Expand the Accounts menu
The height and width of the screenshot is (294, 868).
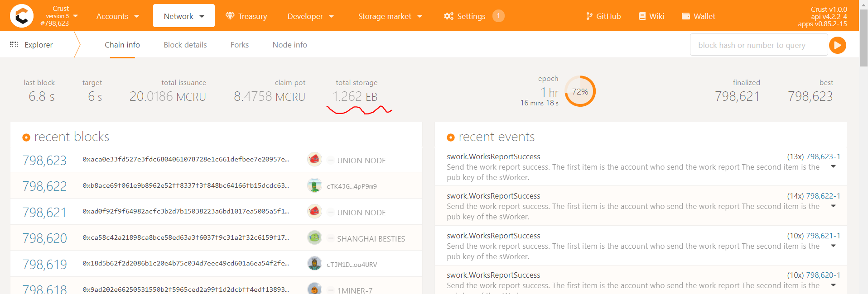118,16
